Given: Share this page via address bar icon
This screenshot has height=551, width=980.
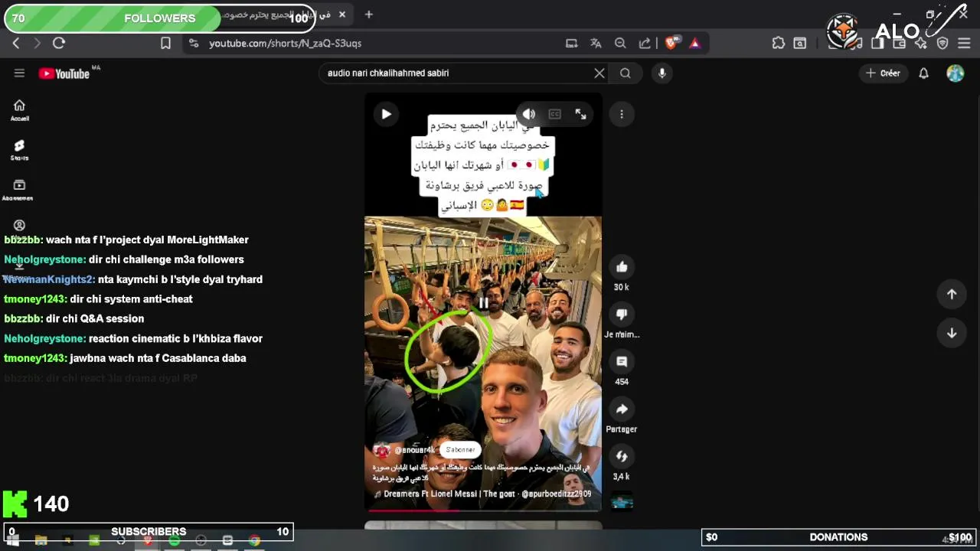Looking at the screenshot, I should (x=645, y=44).
